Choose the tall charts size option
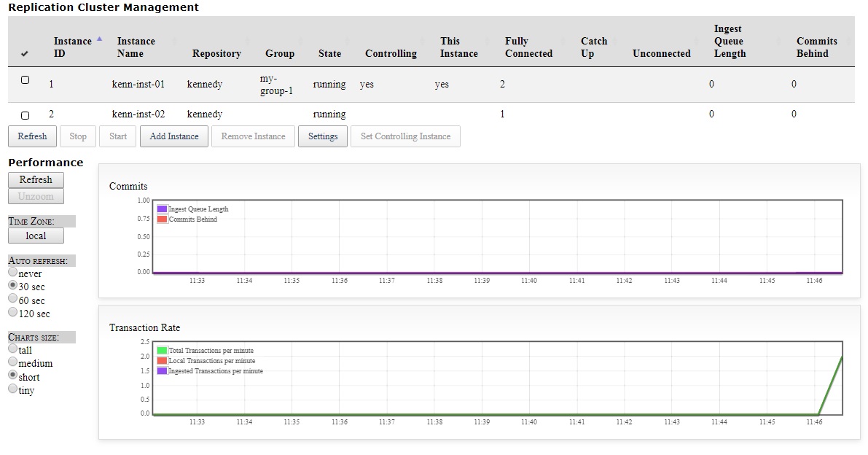This screenshot has width=868, height=455. [12, 349]
